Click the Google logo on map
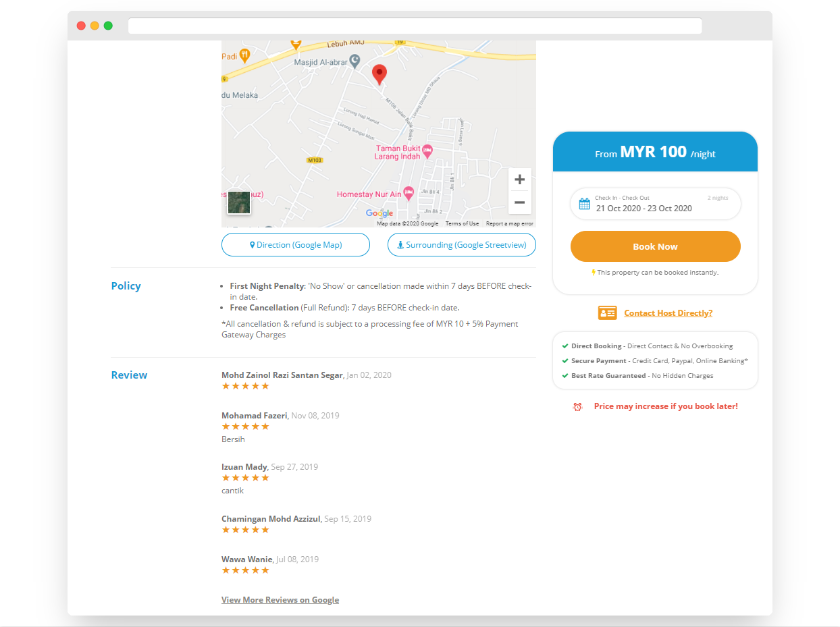The width and height of the screenshot is (840, 627). click(x=379, y=213)
